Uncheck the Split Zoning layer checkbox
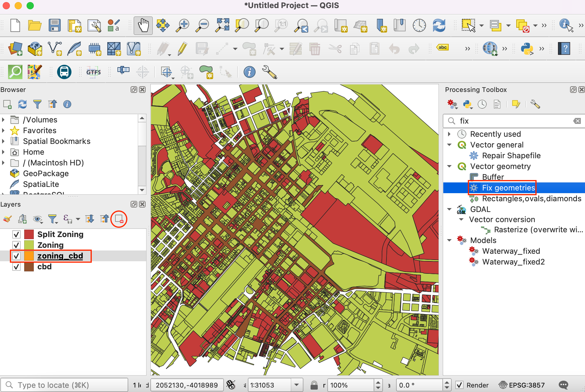This screenshot has width=585, height=392. click(16, 234)
